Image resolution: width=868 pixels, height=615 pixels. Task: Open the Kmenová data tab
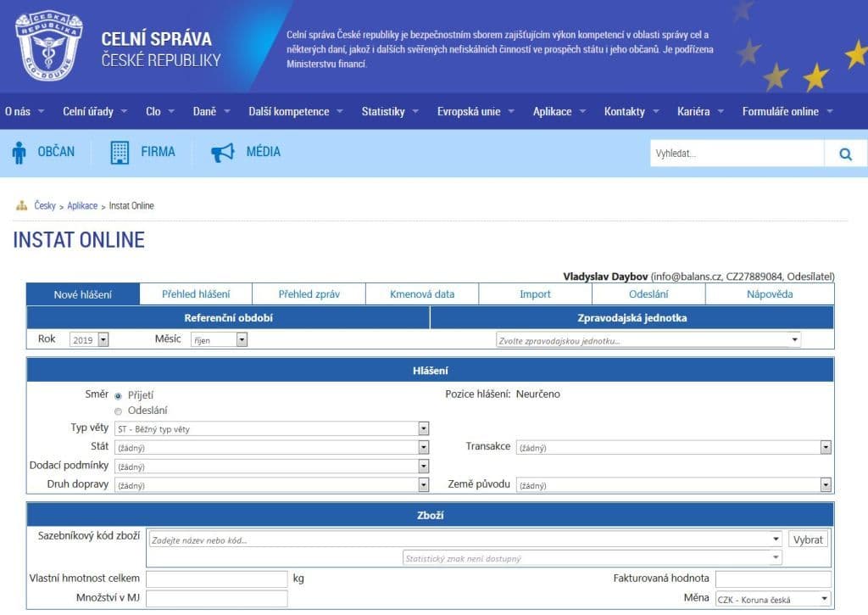tap(422, 294)
